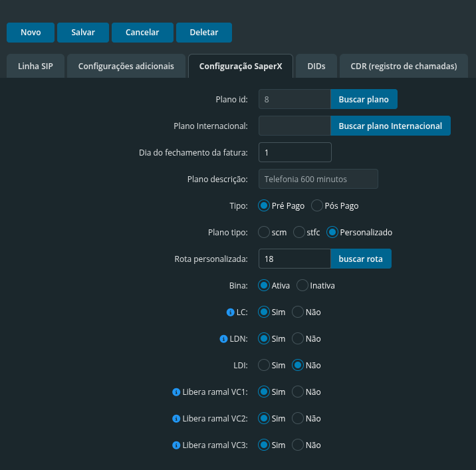Open CDR (registro de chamadas) tab
The image size is (476, 470).
point(404,66)
